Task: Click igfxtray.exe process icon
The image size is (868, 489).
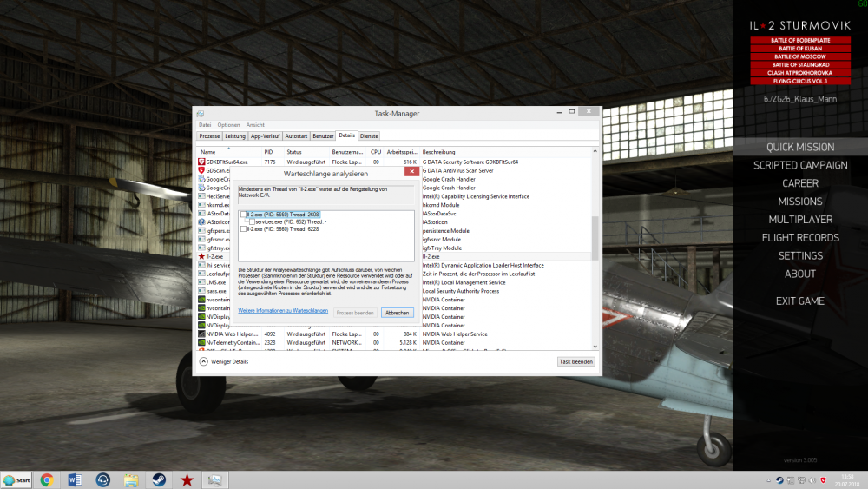Action: [x=201, y=248]
